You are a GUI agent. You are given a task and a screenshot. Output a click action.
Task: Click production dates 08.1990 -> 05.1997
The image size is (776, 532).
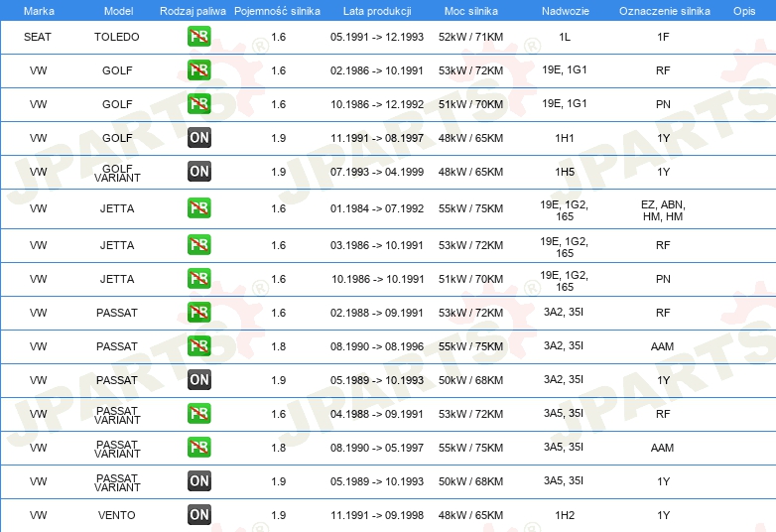[x=377, y=448]
